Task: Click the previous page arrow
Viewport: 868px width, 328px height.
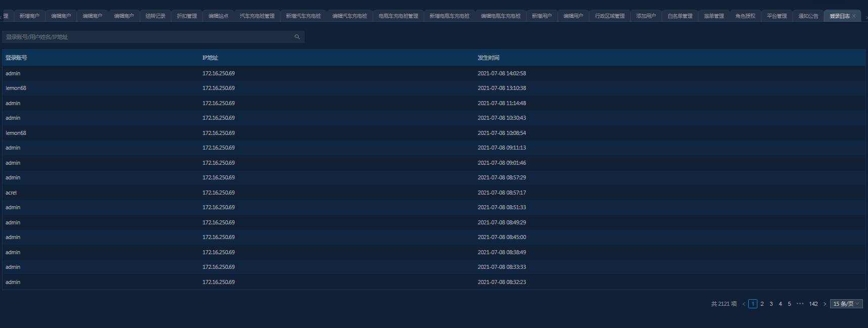Action: click(744, 304)
